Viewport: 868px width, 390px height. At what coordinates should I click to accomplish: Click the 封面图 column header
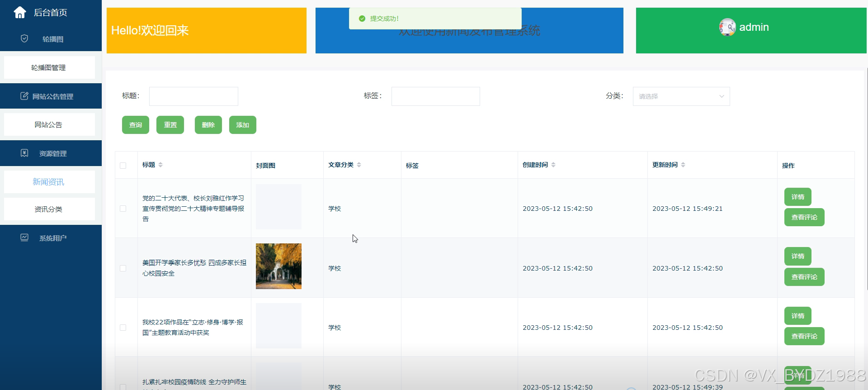[x=265, y=166]
